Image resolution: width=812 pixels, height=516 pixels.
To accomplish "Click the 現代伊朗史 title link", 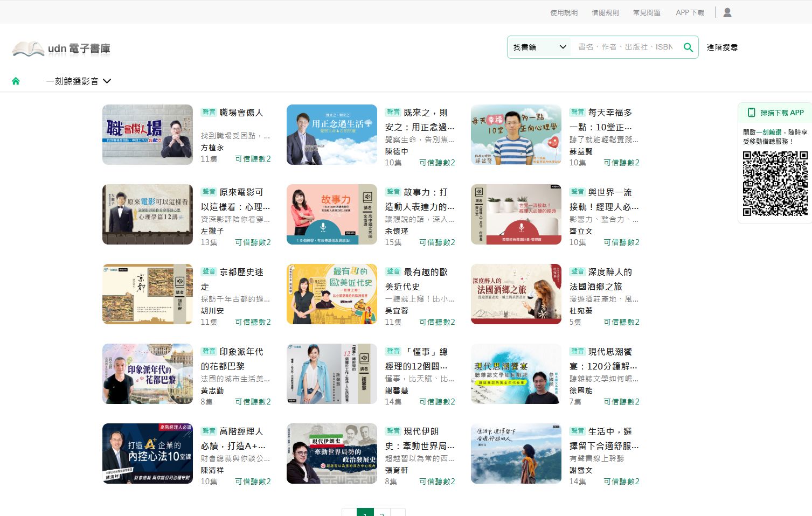I will pos(428,438).
